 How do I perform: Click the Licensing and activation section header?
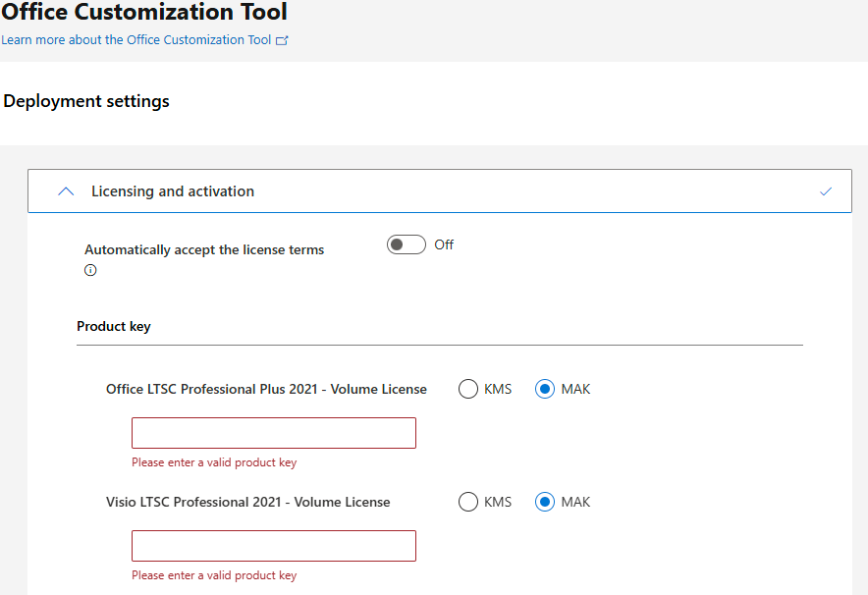tap(440, 190)
